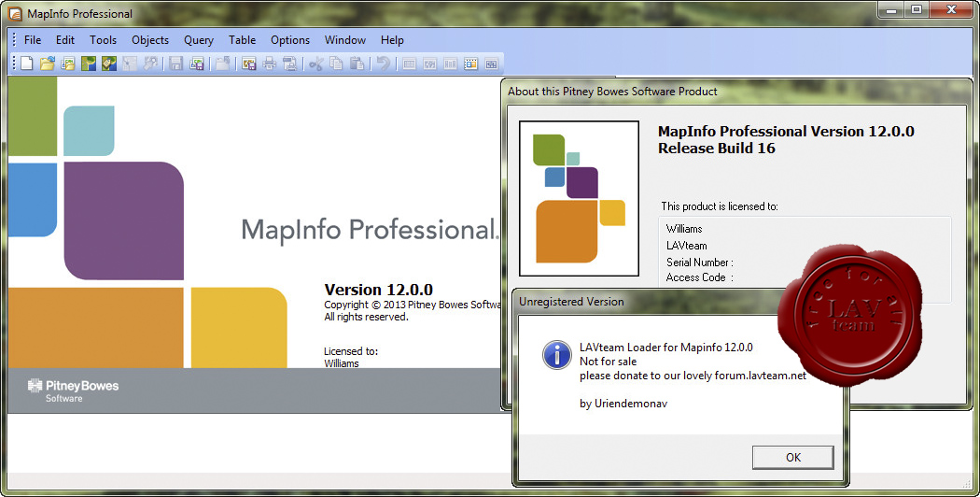This screenshot has width=980, height=497.
Task: Click 'Williams' in the About dialog
Action: 684,229
